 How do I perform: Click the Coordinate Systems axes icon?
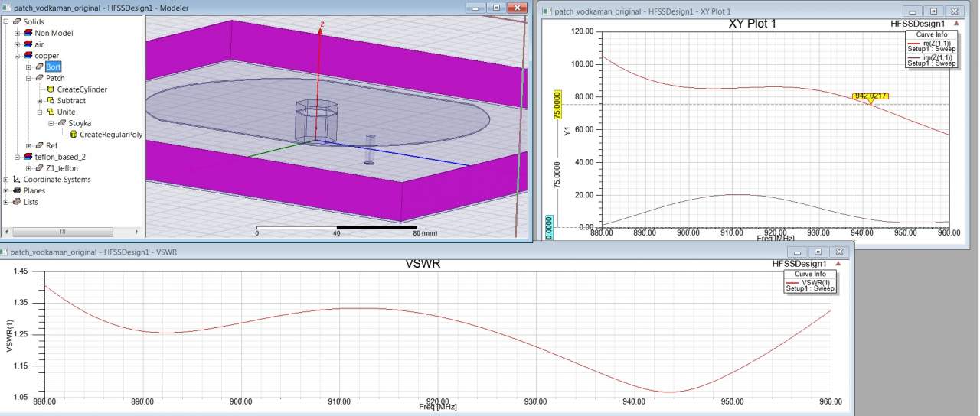(x=16, y=180)
